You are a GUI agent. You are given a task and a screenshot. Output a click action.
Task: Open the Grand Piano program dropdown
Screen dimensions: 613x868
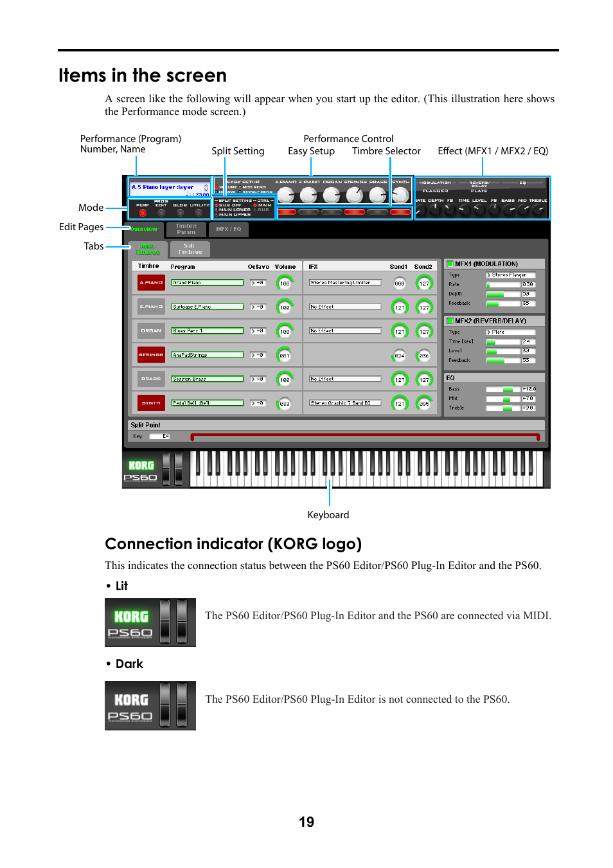pos(208,283)
